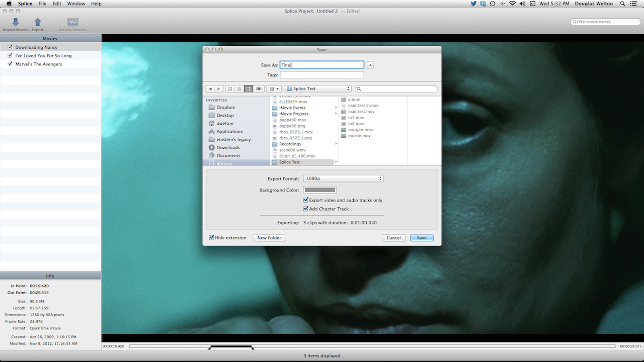The height and width of the screenshot is (362, 644).
Task: Open the Splice menu
Action: pyautogui.click(x=25, y=4)
